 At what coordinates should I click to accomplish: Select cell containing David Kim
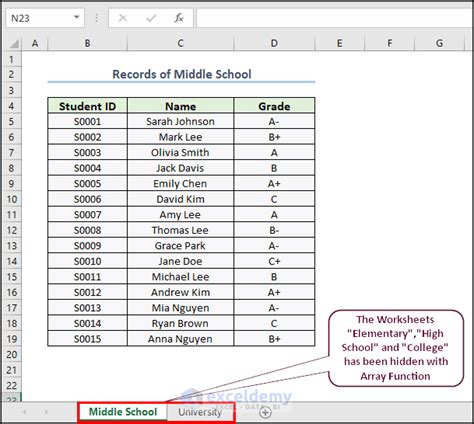point(180,199)
